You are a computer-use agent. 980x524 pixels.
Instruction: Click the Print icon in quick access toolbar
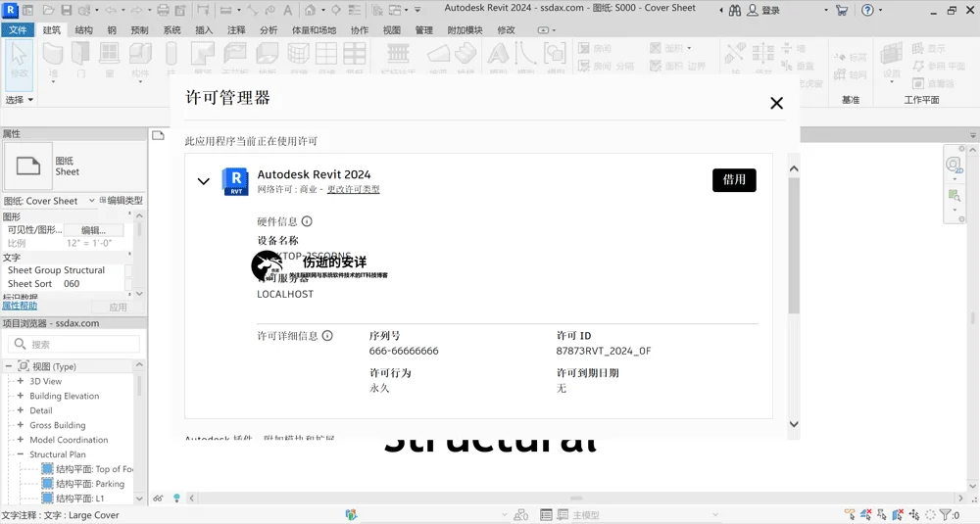[163, 10]
